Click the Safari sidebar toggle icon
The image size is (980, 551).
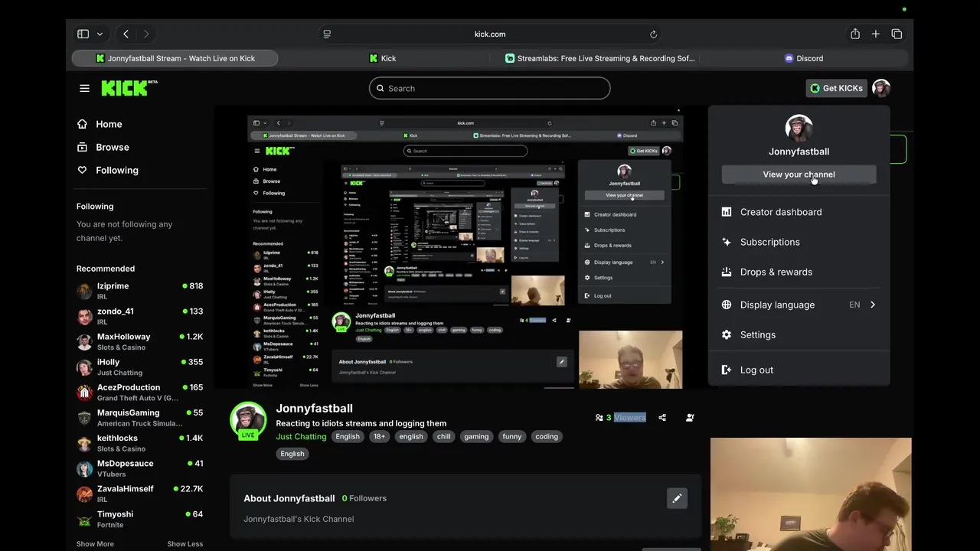(x=83, y=34)
